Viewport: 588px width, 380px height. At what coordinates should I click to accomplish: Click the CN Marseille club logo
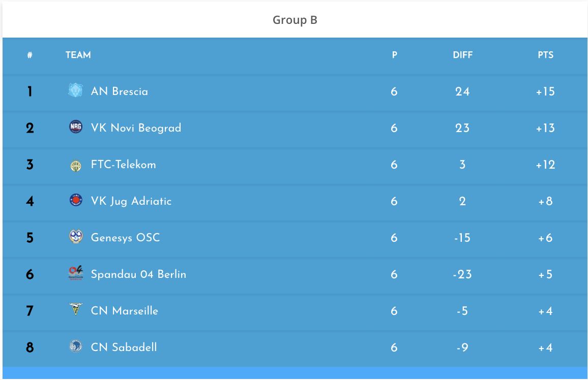(75, 309)
